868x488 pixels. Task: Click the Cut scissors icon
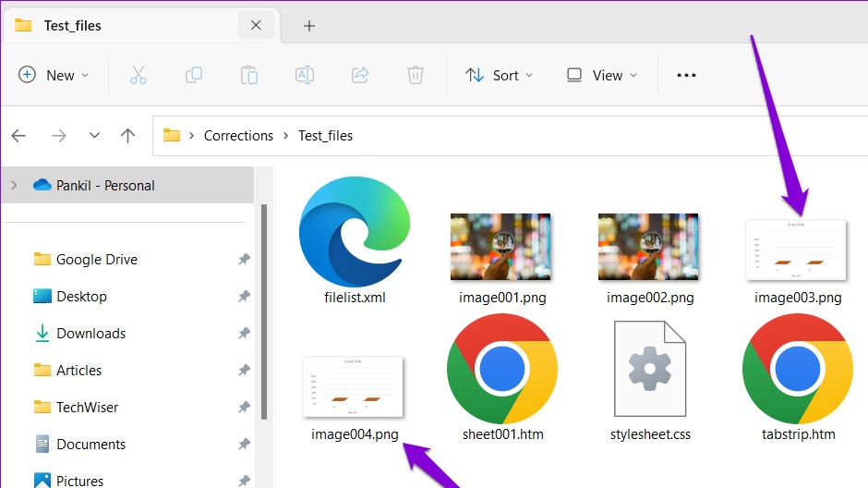coord(139,75)
